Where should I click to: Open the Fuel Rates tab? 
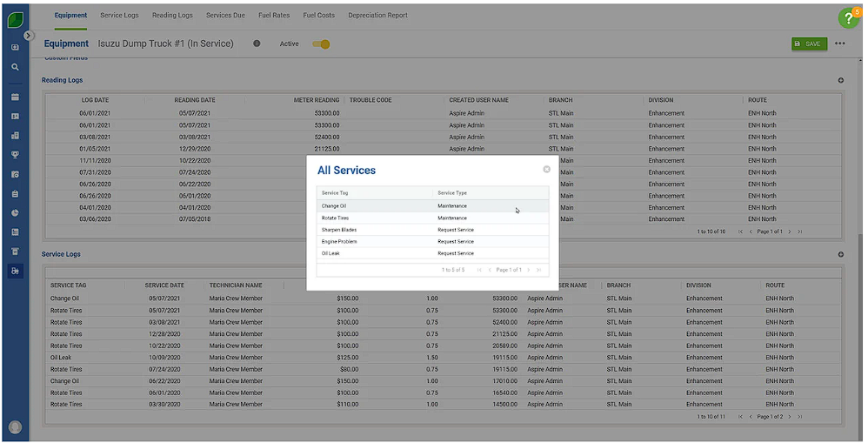274,15
